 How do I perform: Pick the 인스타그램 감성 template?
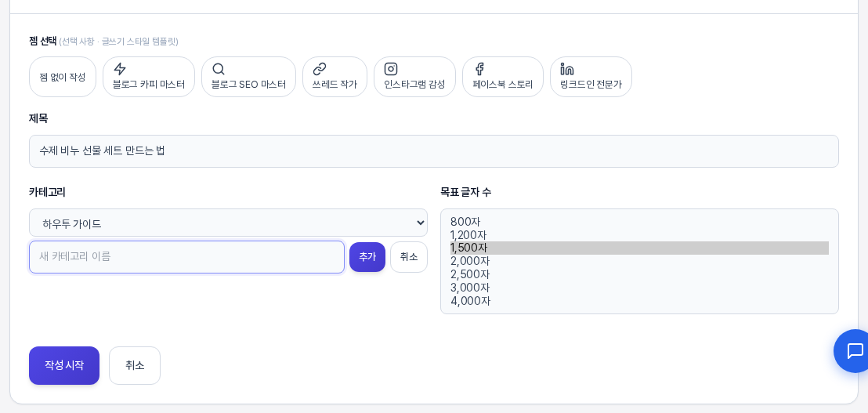pyautogui.click(x=414, y=77)
